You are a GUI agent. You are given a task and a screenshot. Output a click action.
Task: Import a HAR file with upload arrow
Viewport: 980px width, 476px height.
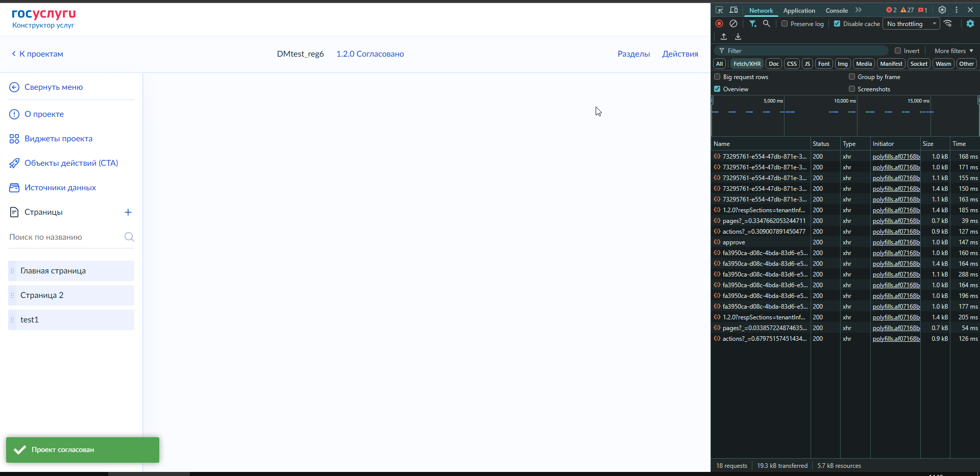coord(724,37)
